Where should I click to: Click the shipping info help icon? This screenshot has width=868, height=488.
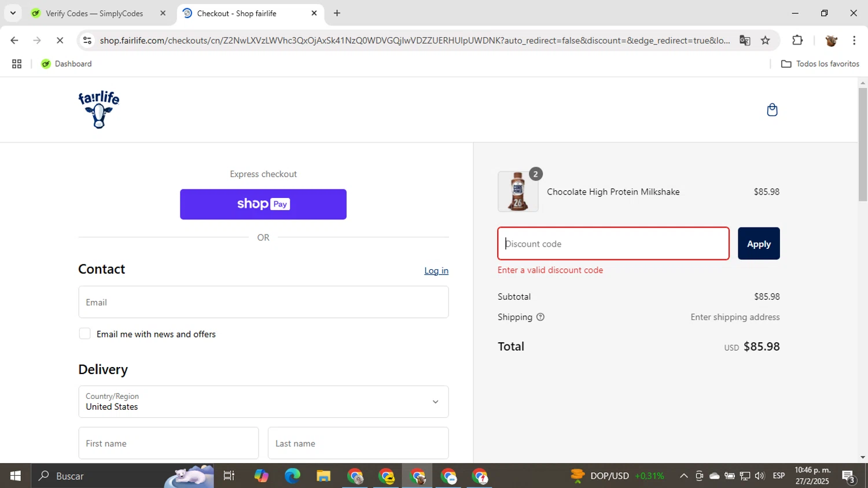[x=540, y=317]
